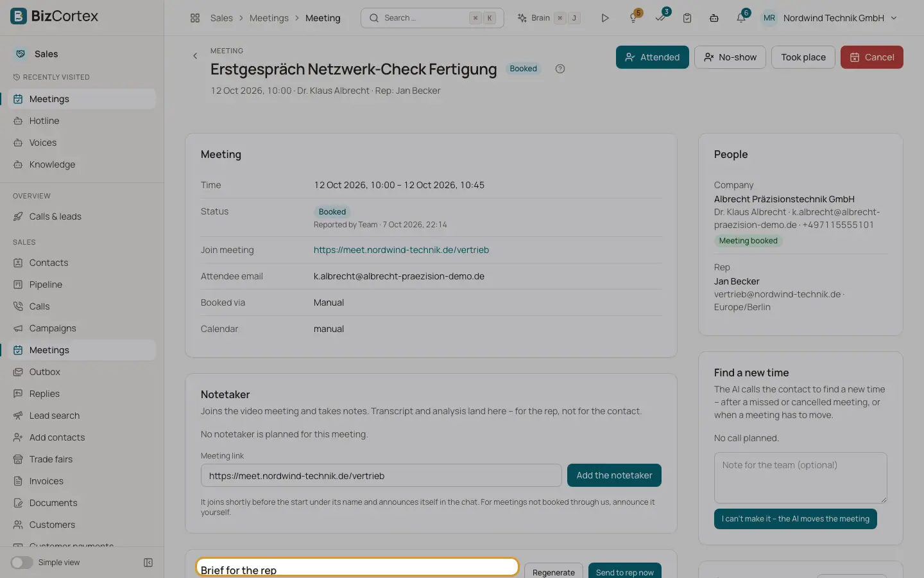The image size is (924, 578).
Task: Open the lightbulb icon with badge 5
Action: coord(633,18)
